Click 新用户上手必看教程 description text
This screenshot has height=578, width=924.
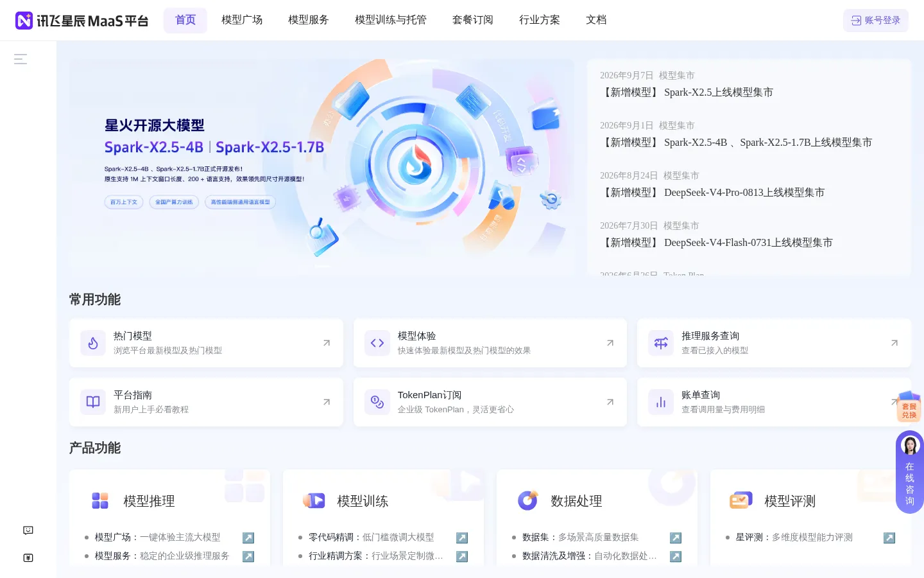(x=151, y=410)
